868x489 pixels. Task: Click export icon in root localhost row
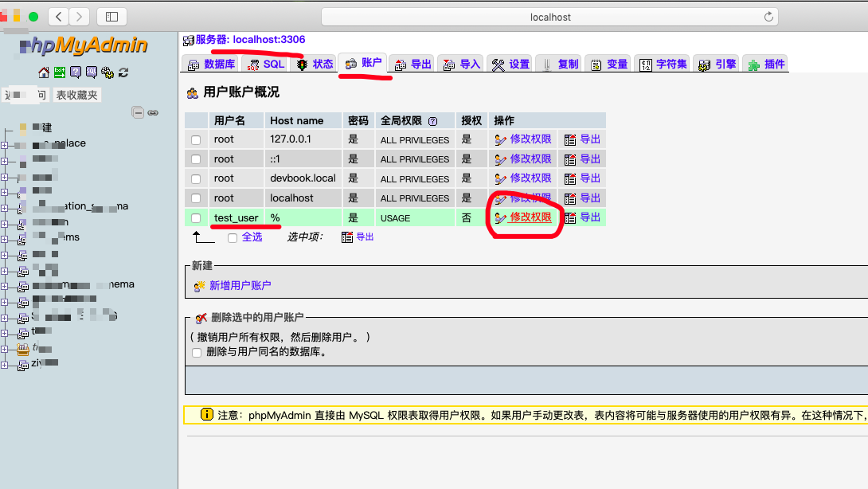click(570, 199)
